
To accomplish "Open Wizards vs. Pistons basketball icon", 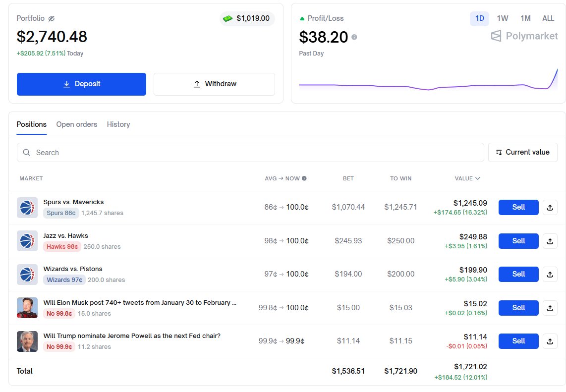I will (27, 275).
